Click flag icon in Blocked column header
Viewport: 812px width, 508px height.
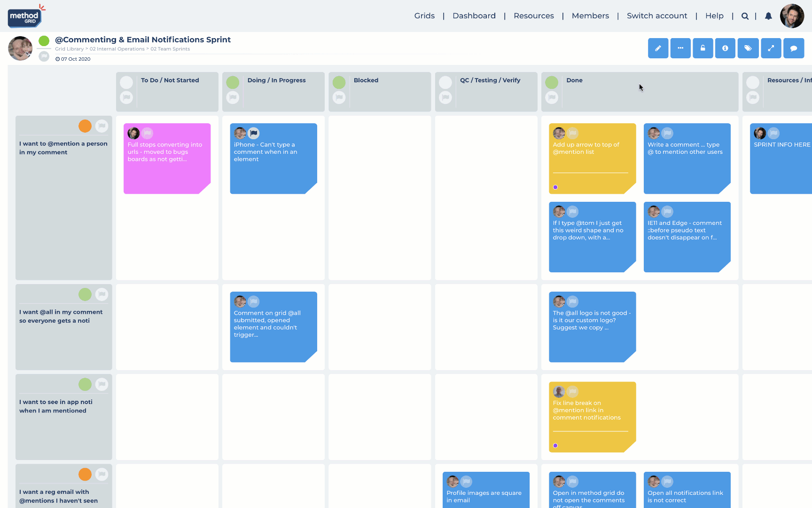coord(339,97)
